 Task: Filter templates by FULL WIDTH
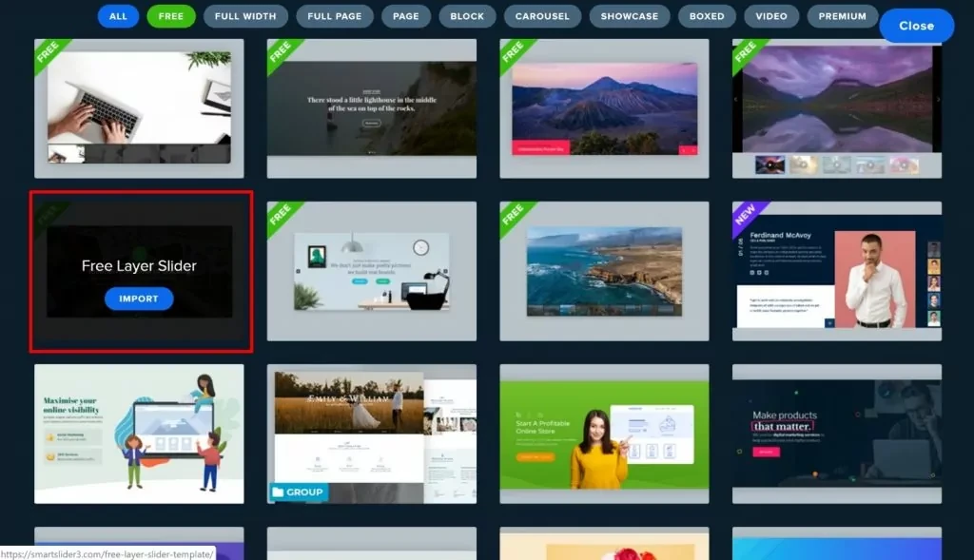pos(245,16)
